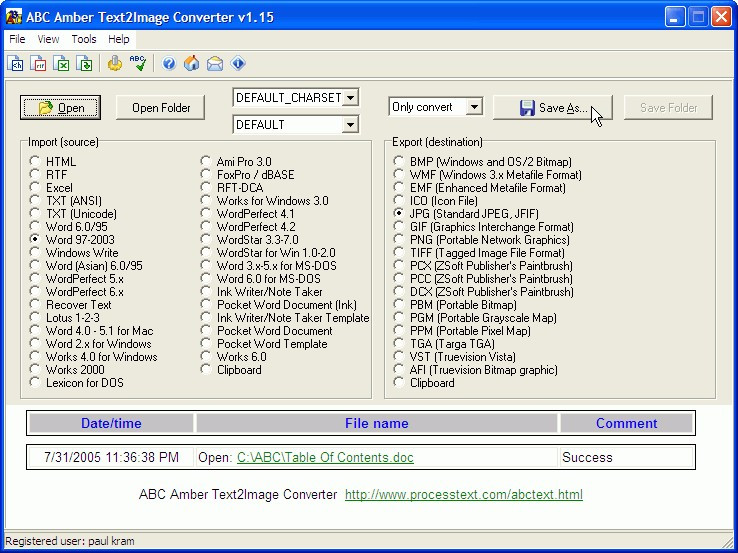Open the Help menu

click(119, 39)
